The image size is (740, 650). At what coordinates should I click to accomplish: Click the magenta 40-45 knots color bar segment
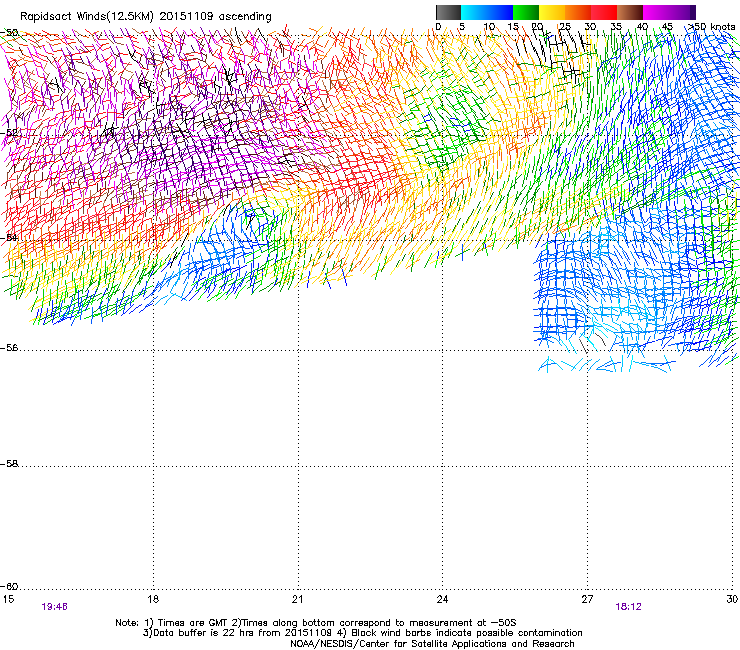(x=656, y=12)
